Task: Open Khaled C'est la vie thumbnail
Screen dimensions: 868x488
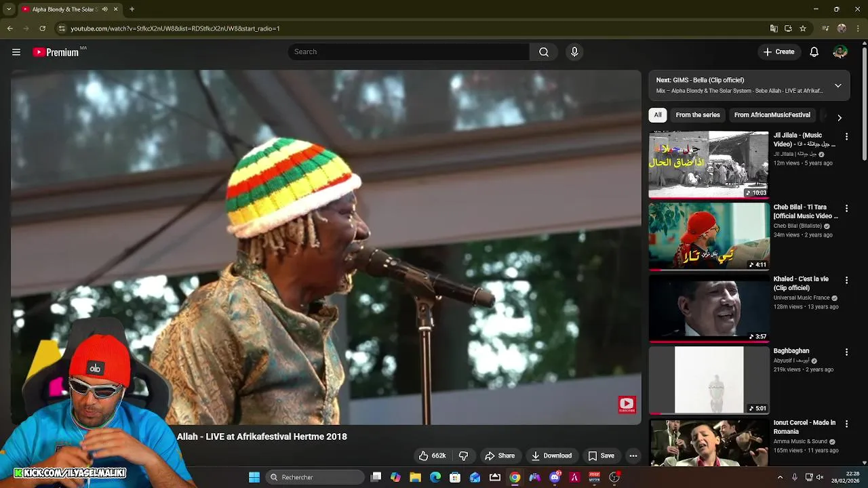Action: pos(709,308)
